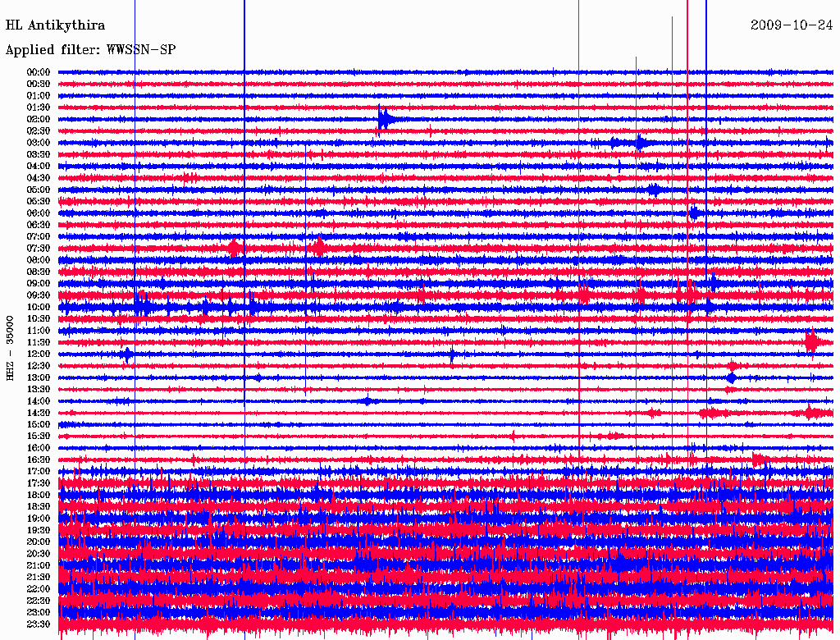
Task: Select the 05:00 time row label
Action: 39,190
